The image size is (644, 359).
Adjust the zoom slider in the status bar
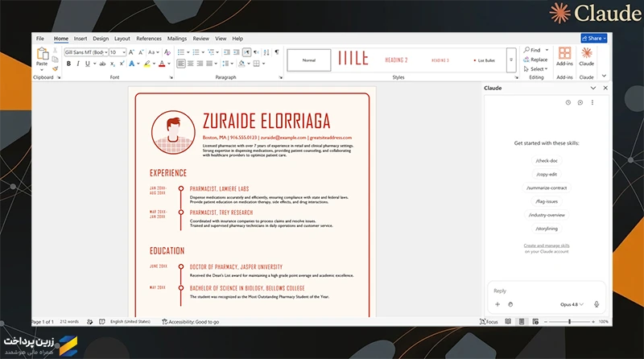[x=569, y=322]
